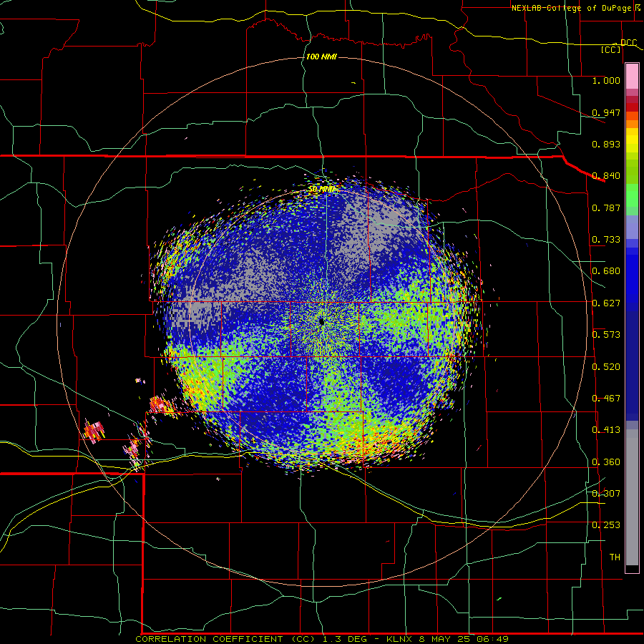The image size is (644, 644).
Task: Pick the gray segment of the color bar
Action: coord(632,497)
